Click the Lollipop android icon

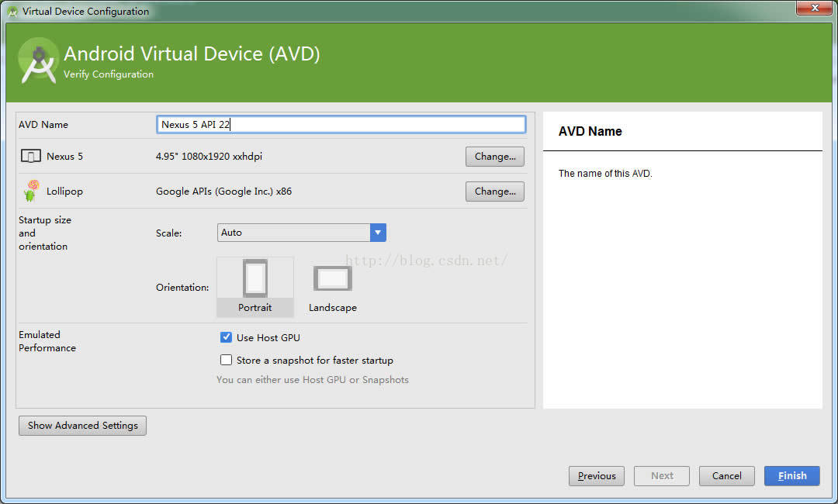pos(32,191)
